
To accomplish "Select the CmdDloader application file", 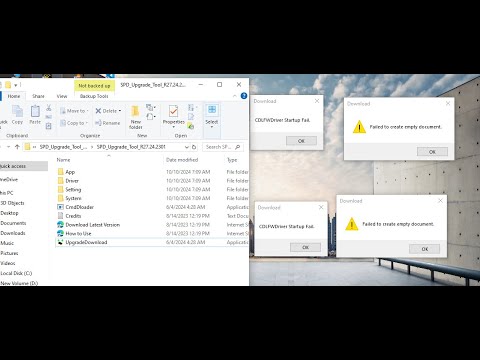I will tap(75, 207).
